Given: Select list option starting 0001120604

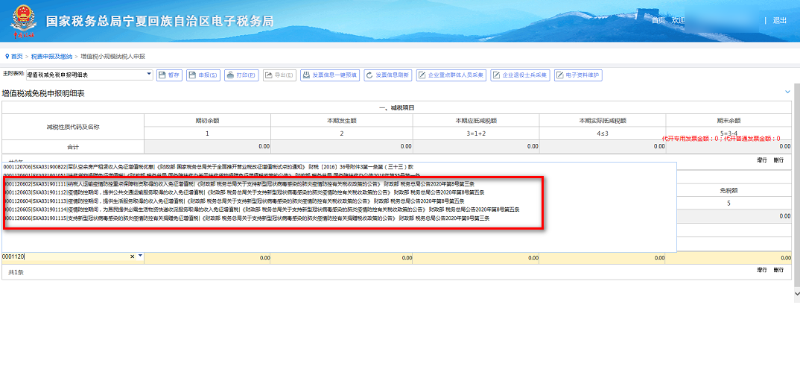Looking at the screenshot, I should [339, 201].
